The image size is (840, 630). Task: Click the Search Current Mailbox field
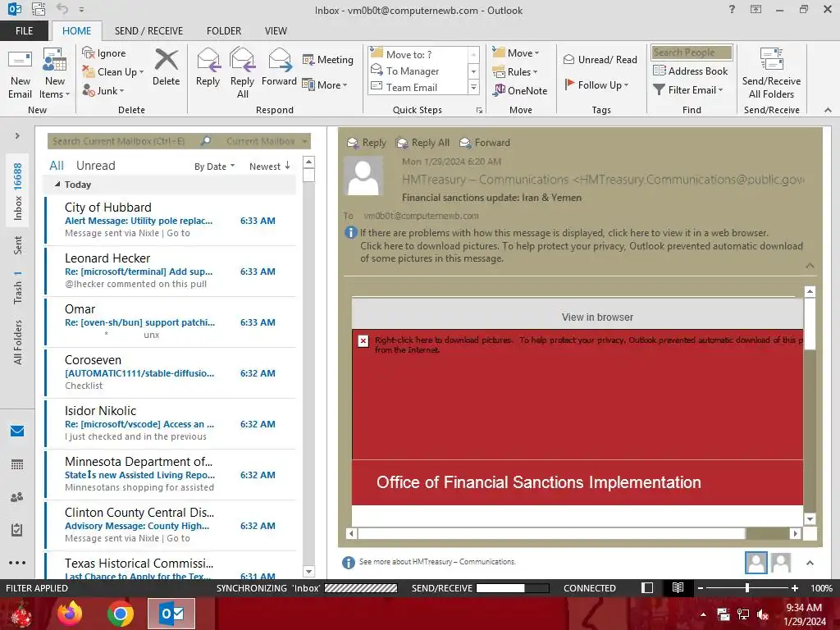click(x=125, y=141)
